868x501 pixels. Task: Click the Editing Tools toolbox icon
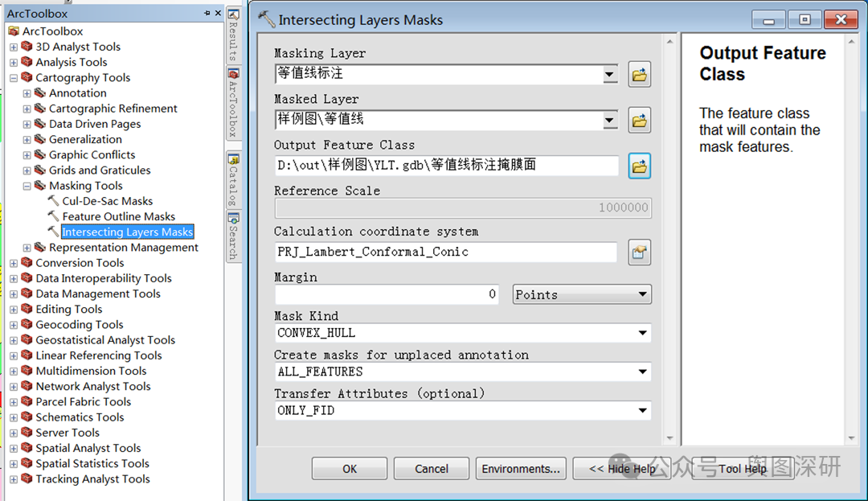(27, 309)
